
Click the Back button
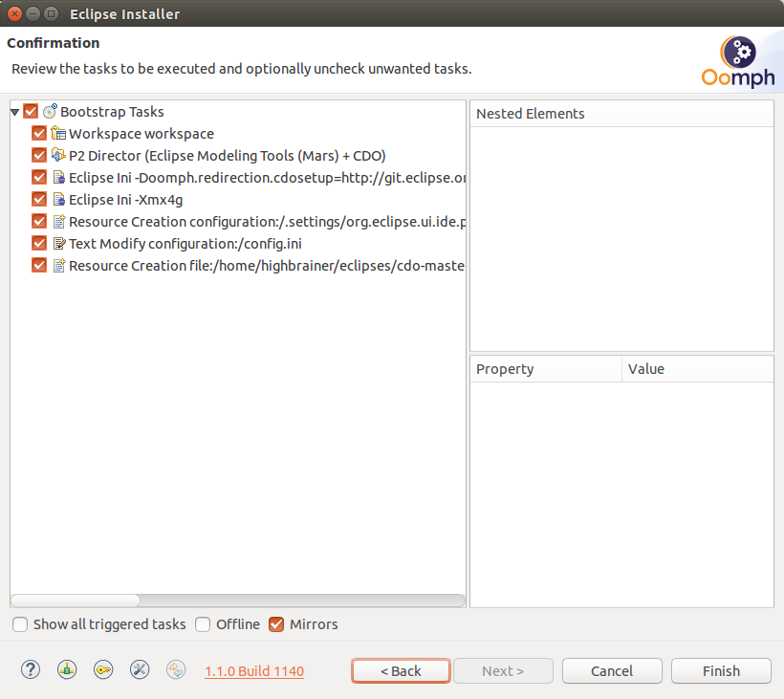tap(401, 670)
